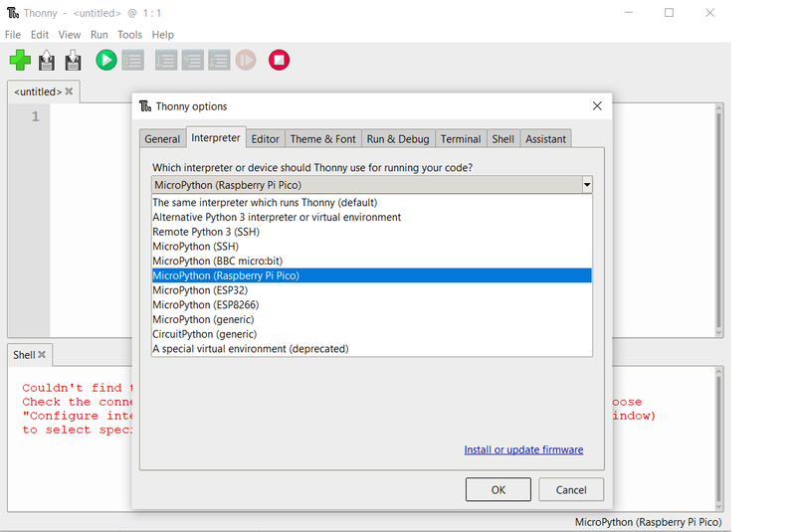The image size is (802, 532).
Task: Open the File menu
Action: tap(13, 35)
